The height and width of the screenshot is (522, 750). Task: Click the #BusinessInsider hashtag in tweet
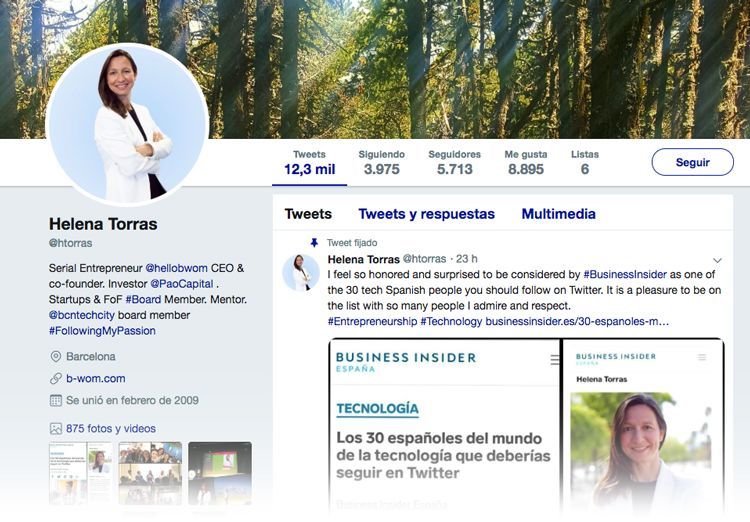pos(625,275)
